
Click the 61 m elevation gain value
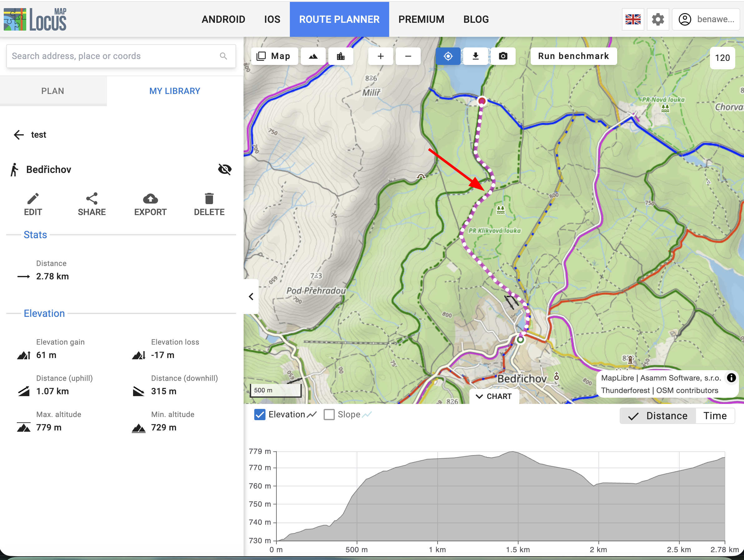(x=47, y=355)
